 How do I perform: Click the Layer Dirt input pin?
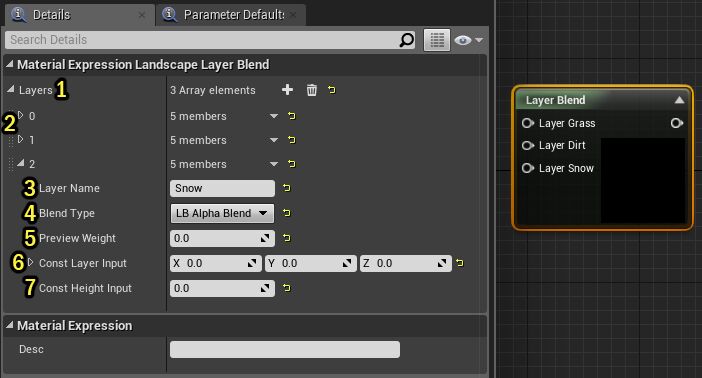tap(528, 145)
